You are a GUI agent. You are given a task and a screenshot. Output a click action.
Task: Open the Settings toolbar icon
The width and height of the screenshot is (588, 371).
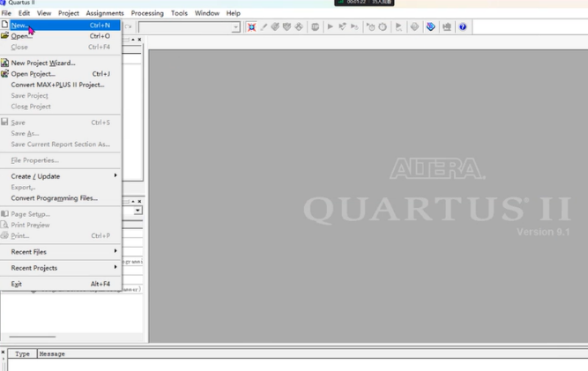[x=251, y=27]
